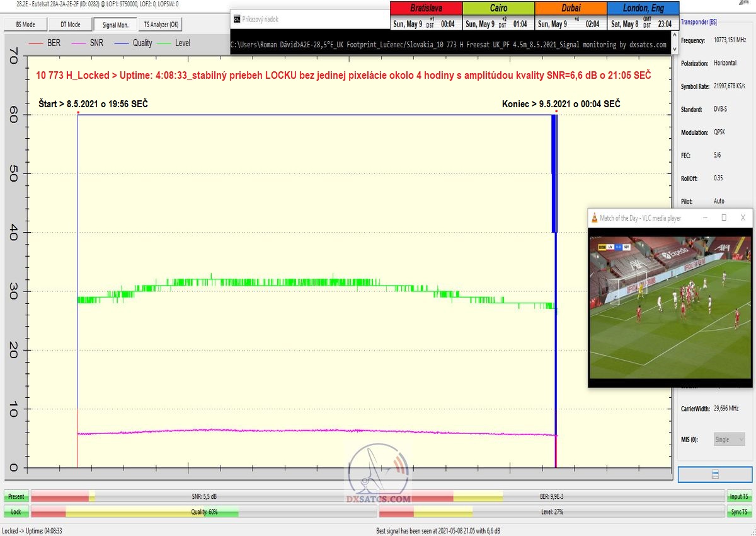Click the SNR 5,5 dB meter bar
Image resolution: width=756 pixels, height=536 pixels.
tap(205, 496)
